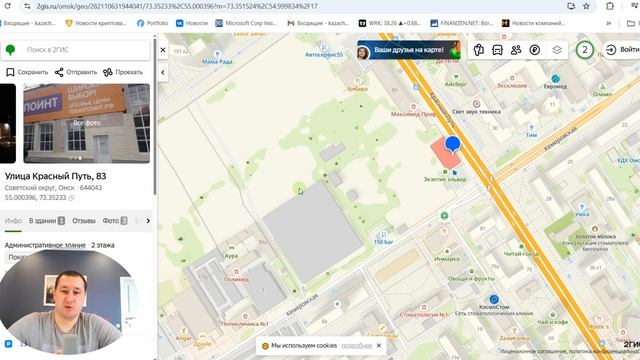Share the place via Отправить

pyautogui.click(x=76, y=72)
